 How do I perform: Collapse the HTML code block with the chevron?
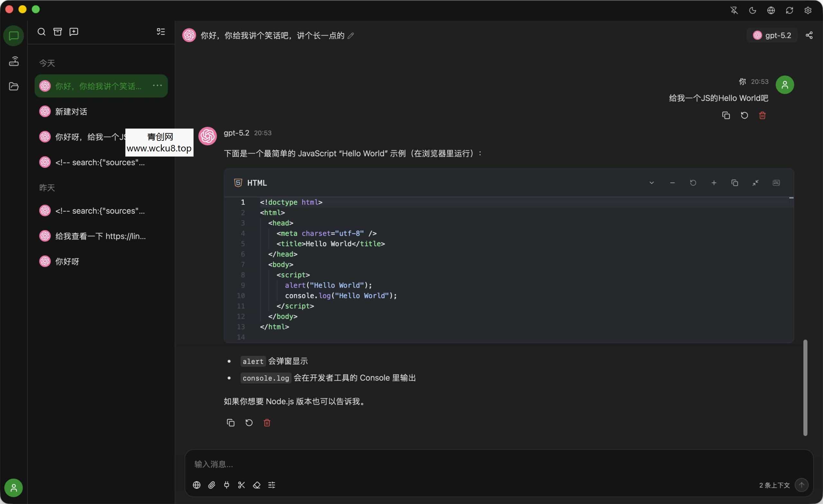pyautogui.click(x=651, y=183)
